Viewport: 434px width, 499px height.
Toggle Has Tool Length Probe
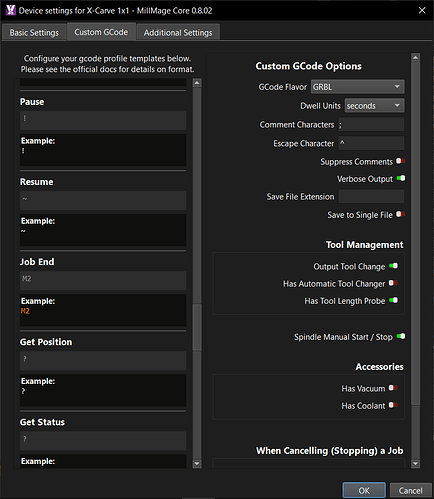click(393, 300)
